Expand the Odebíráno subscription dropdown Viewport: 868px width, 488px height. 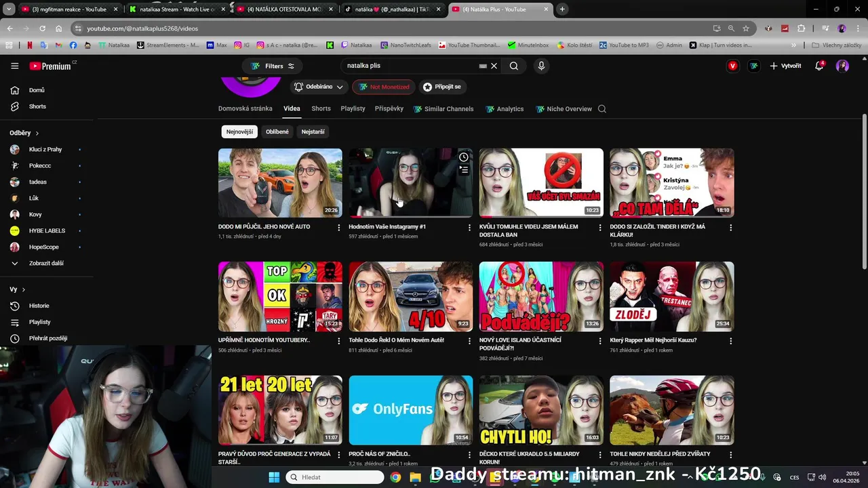click(x=319, y=87)
